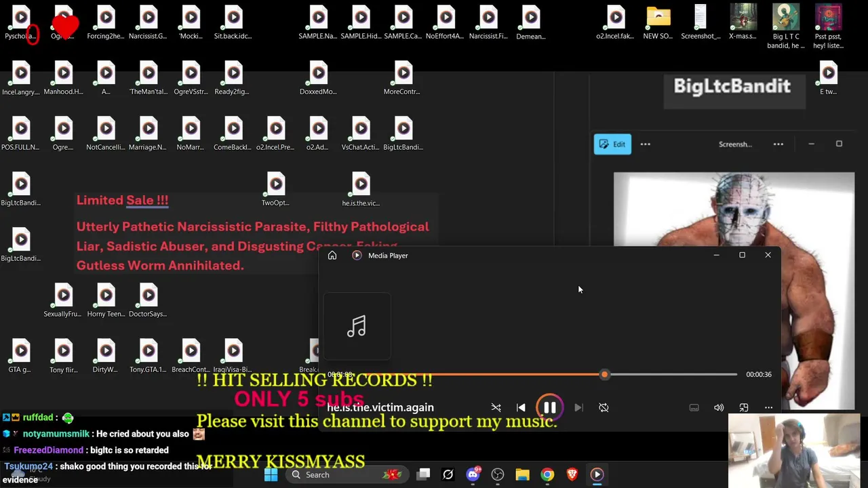Screen dimensions: 868x488
Task: Open Discord from the taskbar
Action: coord(473,474)
